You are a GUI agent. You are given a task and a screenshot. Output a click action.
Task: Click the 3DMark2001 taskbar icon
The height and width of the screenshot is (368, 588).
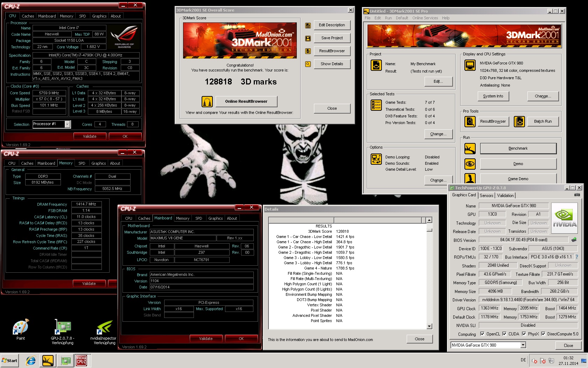pos(48,360)
